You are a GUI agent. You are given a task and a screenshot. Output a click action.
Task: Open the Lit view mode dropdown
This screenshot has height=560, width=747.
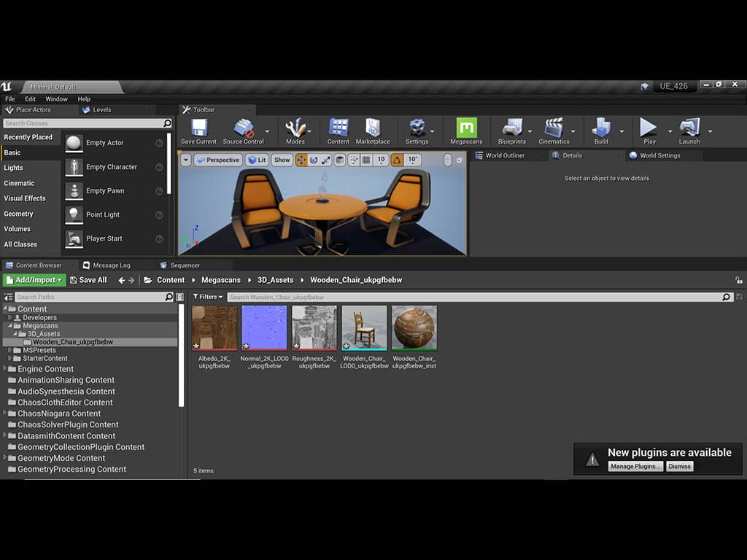(258, 160)
